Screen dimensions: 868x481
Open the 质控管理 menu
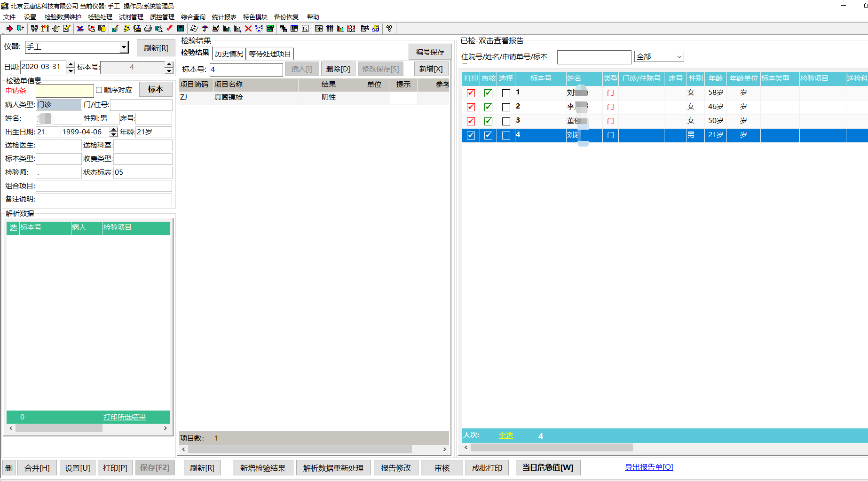(x=162, y=17)
